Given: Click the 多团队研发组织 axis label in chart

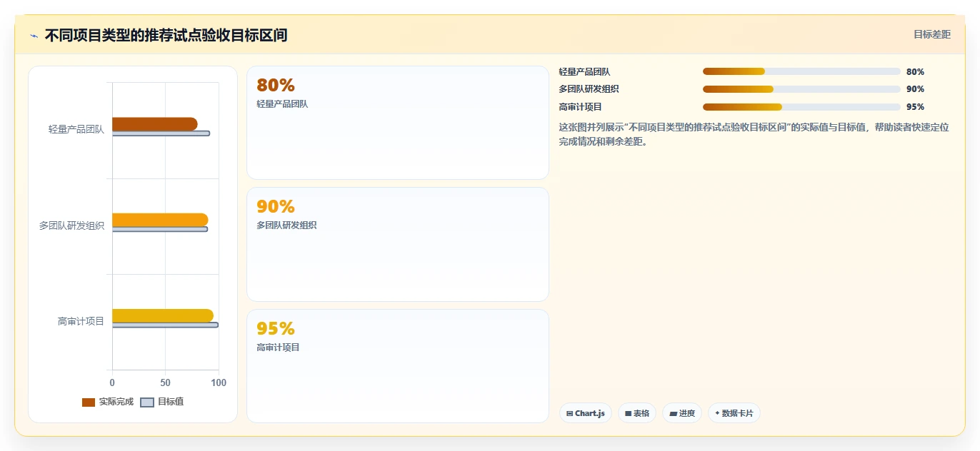Looking at the screenshot, I should pyautogui.click(x=71, y=225).
